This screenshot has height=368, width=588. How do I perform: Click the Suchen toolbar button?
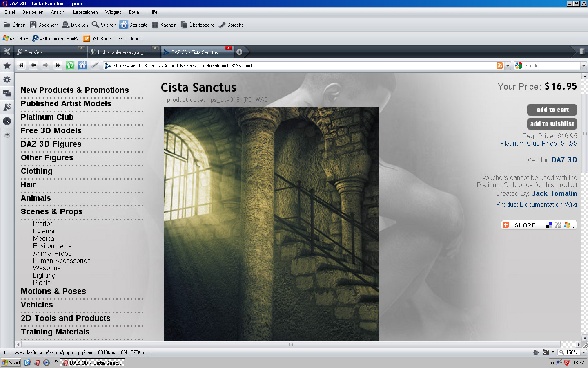104,25
